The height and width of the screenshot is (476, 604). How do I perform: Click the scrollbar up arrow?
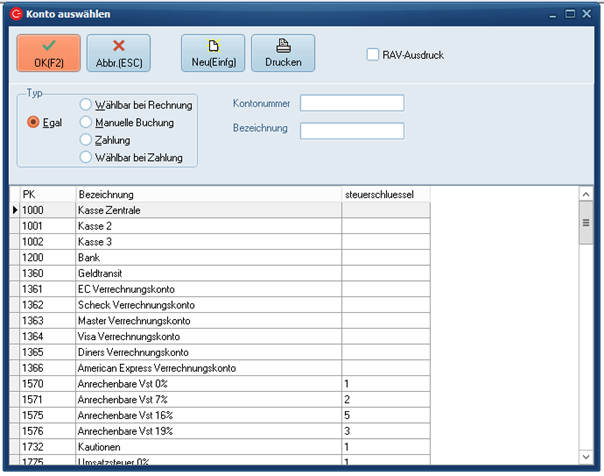click(587, 194)
